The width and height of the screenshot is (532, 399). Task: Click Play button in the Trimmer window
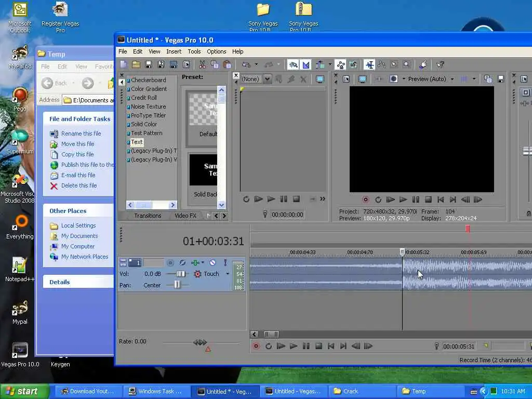point(271,199)
